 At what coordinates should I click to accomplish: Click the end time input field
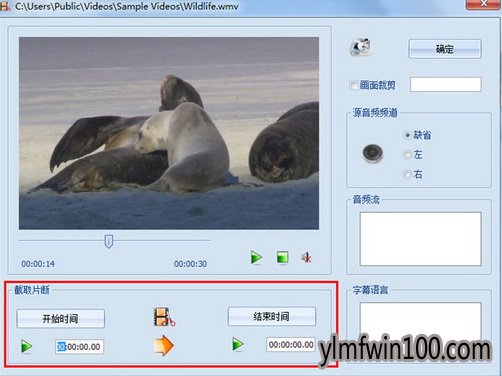tap(291, 344)
